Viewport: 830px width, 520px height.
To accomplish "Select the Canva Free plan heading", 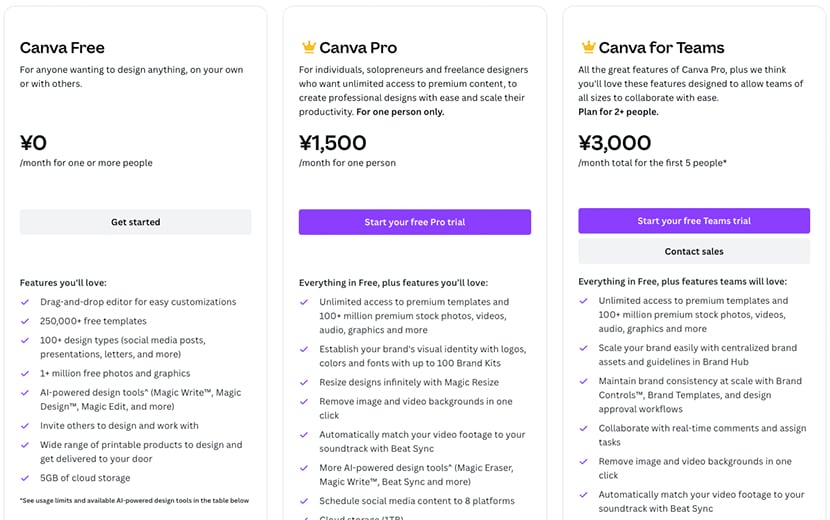I will click(x=62, y=48).
